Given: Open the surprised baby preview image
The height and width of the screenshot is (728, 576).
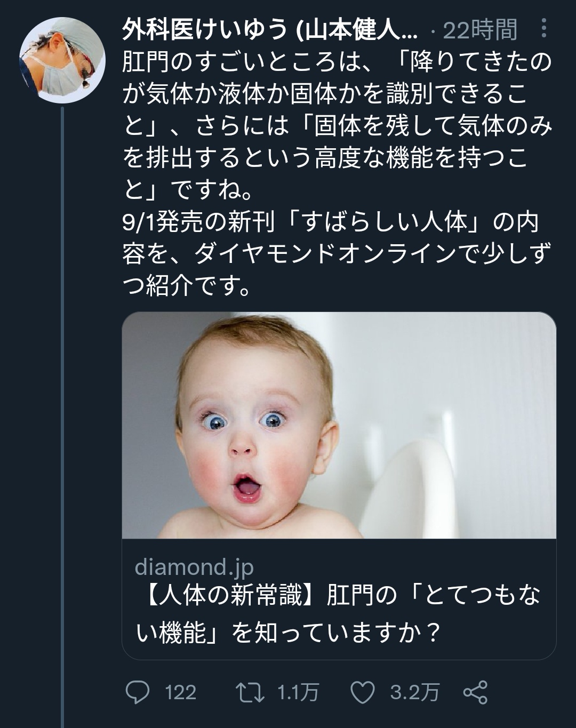Looking at the screenshot, I should (x=339, y=425).
